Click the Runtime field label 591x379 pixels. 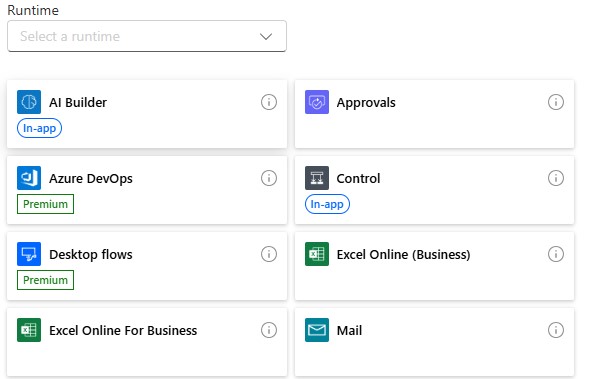click(x=33, y=10)
